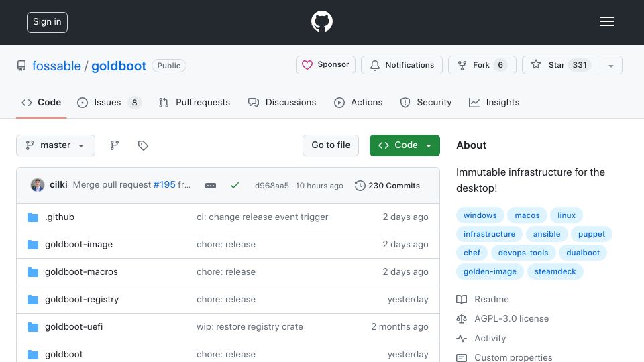The height and width of the screenshot is (362, 644).
Task: Open the goldboot-uefi folder
Action: pos(74,326)
